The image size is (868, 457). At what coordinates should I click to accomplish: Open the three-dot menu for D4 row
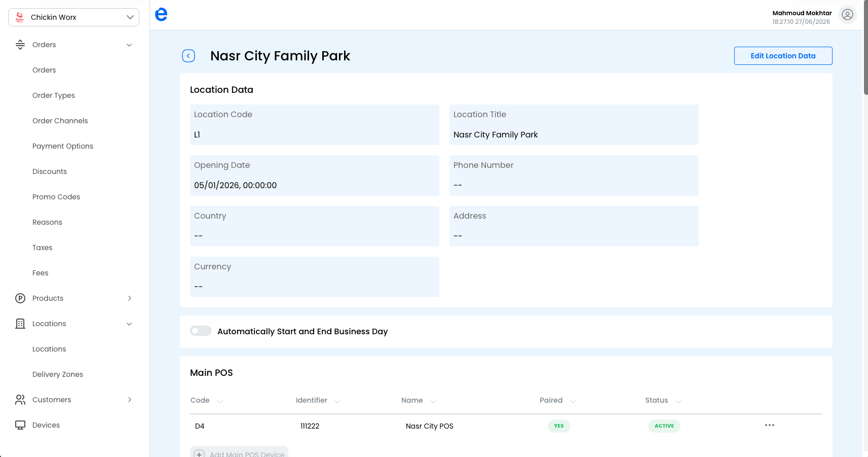(770, 425)
